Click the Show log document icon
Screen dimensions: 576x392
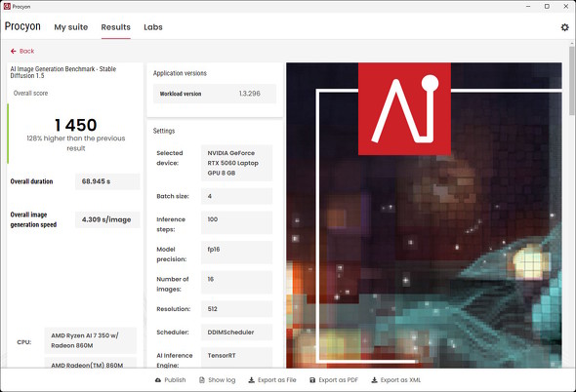pos(202,380)
